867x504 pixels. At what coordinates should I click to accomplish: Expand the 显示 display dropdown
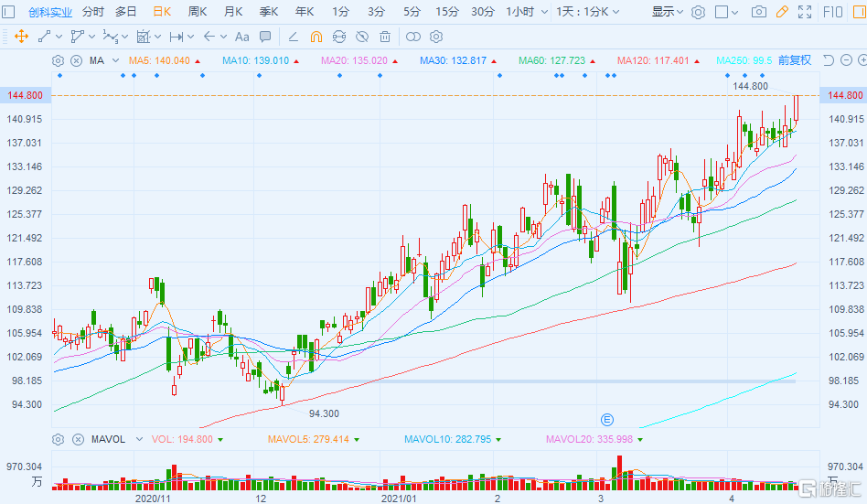click(668, 12)
